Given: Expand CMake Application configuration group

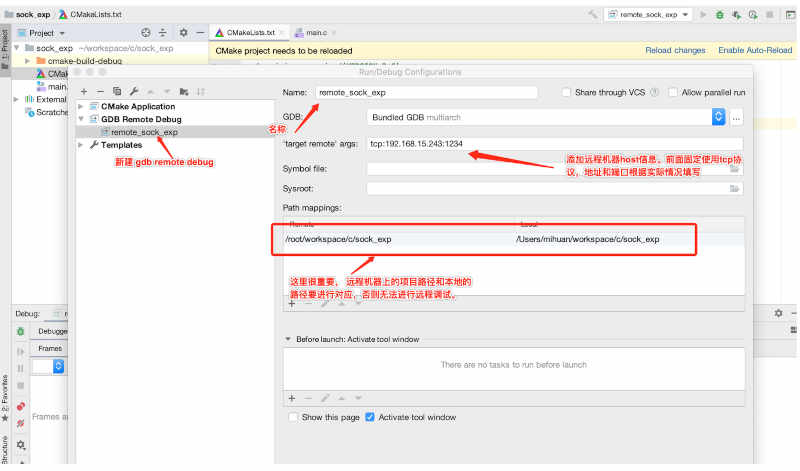Looking at the screenshot, I should [81, 107].
